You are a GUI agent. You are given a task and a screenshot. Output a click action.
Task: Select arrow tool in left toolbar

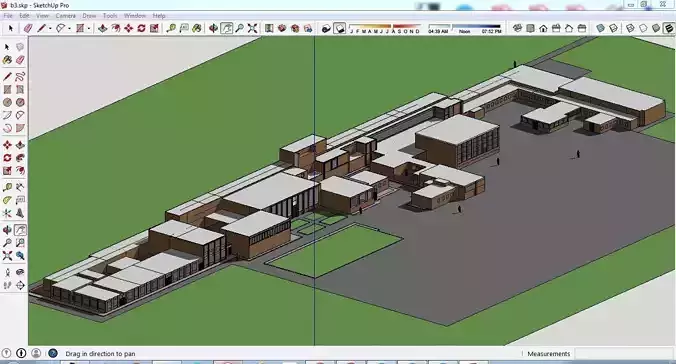click(x=7, y=47)
